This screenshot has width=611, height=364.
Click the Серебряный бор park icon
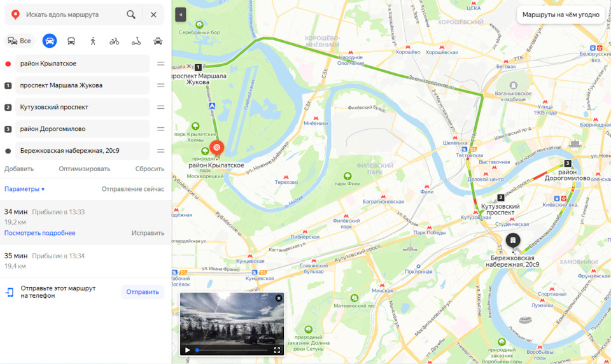tap(199, 25)
